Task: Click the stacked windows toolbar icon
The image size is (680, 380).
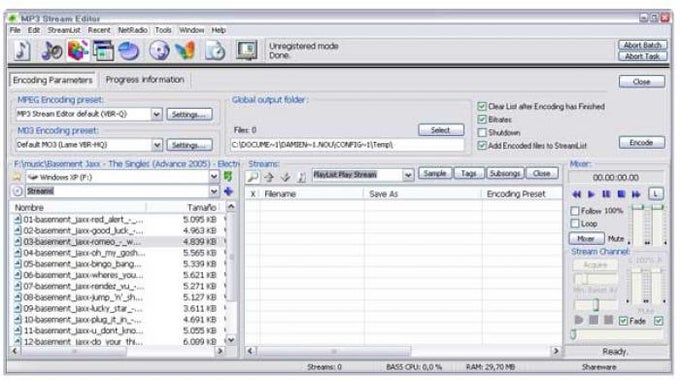Action: 103,50
